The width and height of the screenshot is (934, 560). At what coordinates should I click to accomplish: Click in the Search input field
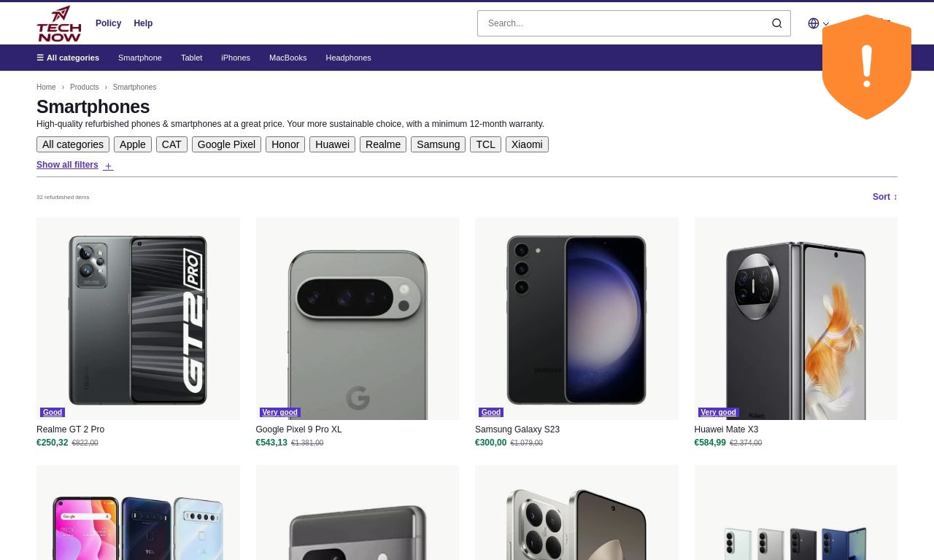(624, 23)
